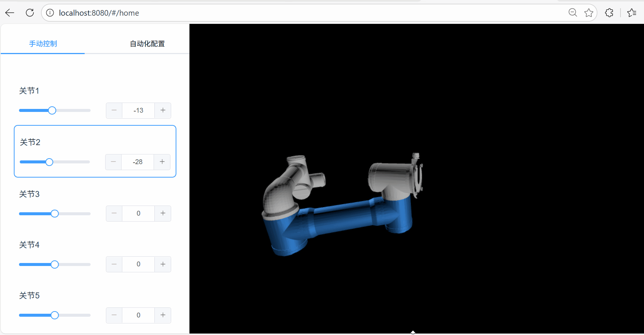Decrease 关节2 value with minus button

[x=113, y=162]
